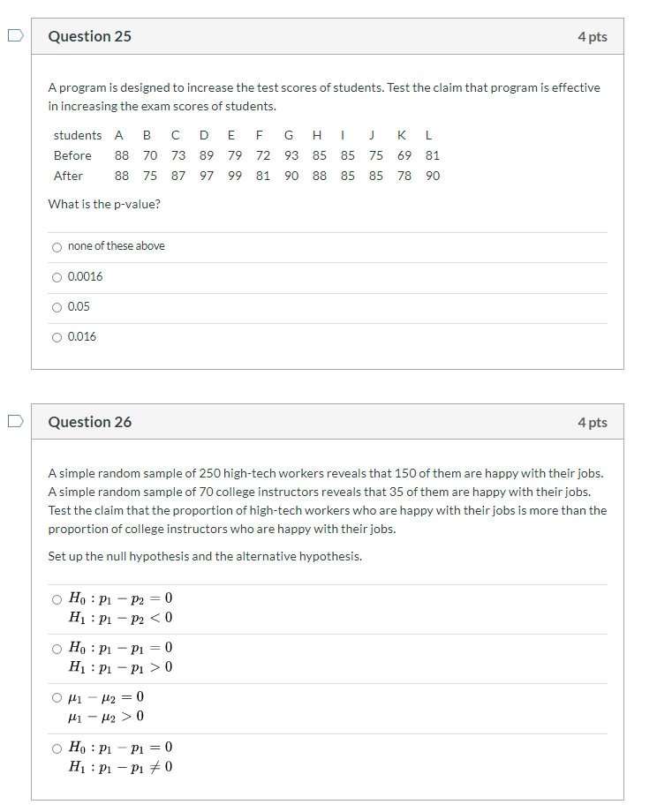The height and width of the screenshot is (812, 657).
Task: Choose the μ1−μ2 hypothesis option
Action: 56,697
